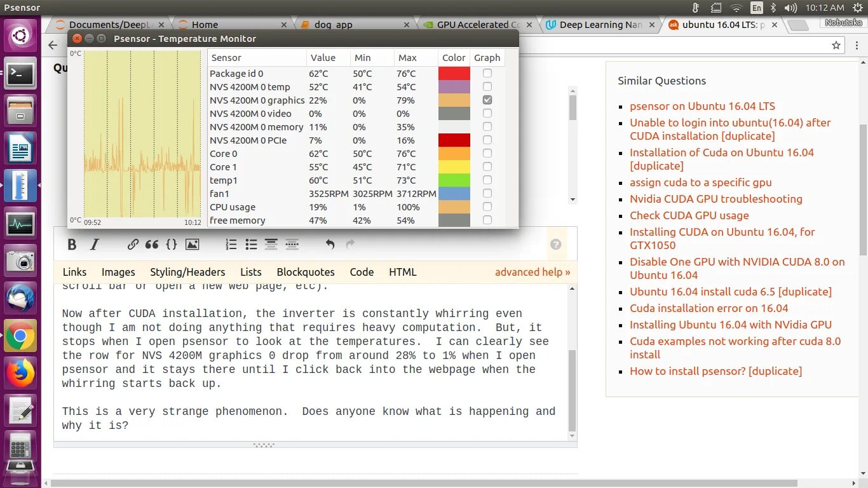This screenshot has height=488, width=868.
Task: Open 'Cuda installation error on 16.04' link
Action: click(x=709, y=308)
